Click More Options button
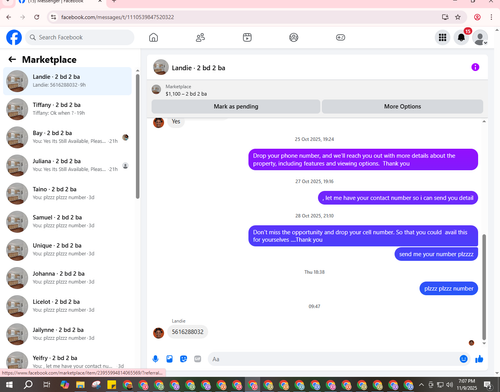Viewport: 500px width, 392px height. tap(402, 106)
